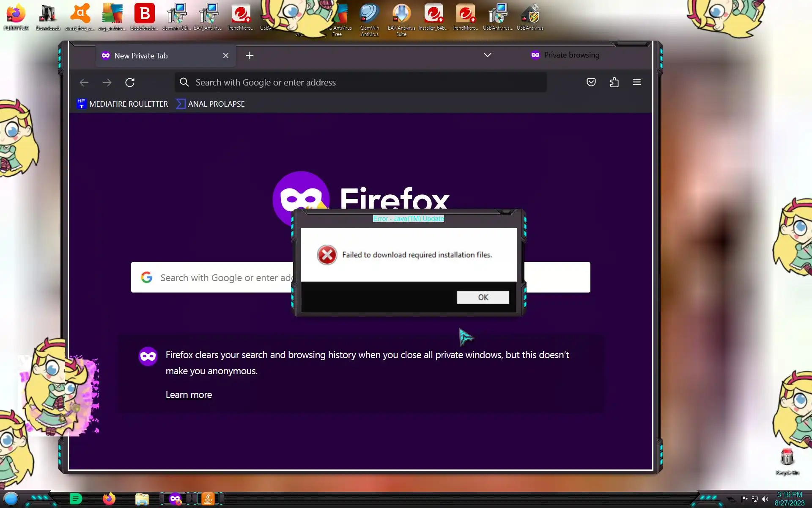Screen dimensions: 812x508
Task: Open the Save to Pocket icon
Action: coord(591,82)
